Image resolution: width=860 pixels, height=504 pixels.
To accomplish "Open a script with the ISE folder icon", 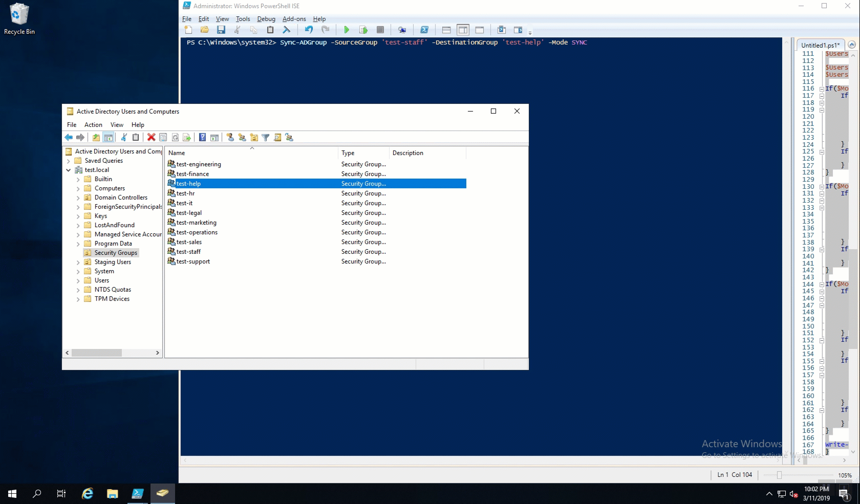I will click(205, 30).
